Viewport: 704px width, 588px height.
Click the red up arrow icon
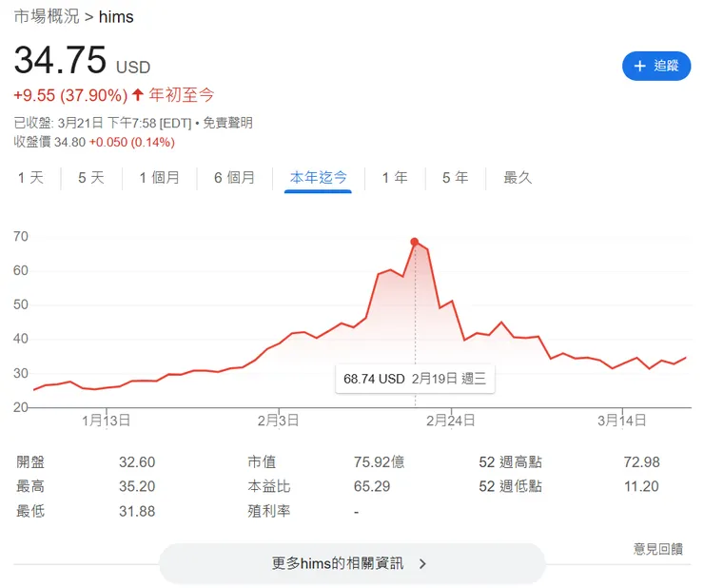coord(138,94)
